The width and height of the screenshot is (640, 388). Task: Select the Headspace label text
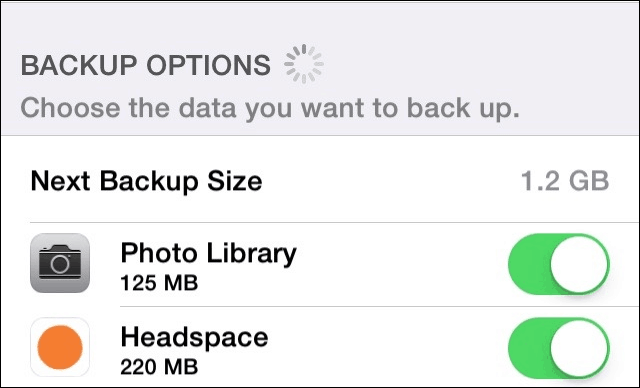[x=195, y=337]
